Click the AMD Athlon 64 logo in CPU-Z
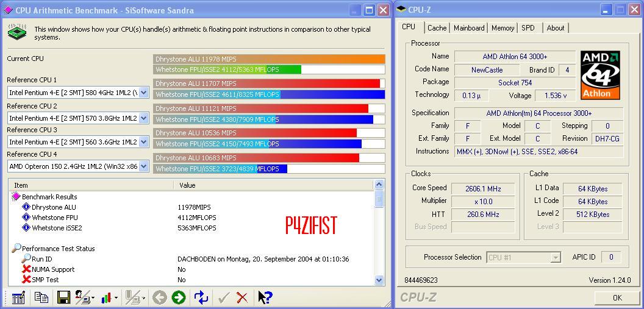Viewport: 644px width, 309px height. pos(600,75)
